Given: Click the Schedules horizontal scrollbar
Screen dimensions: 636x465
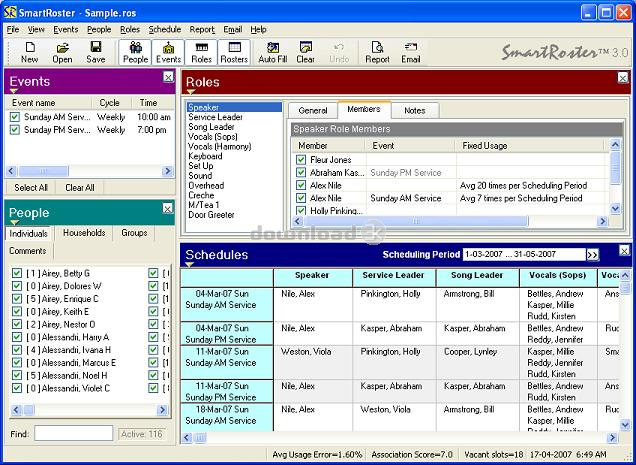Looking at the screenshot, I should click(400, 437).
